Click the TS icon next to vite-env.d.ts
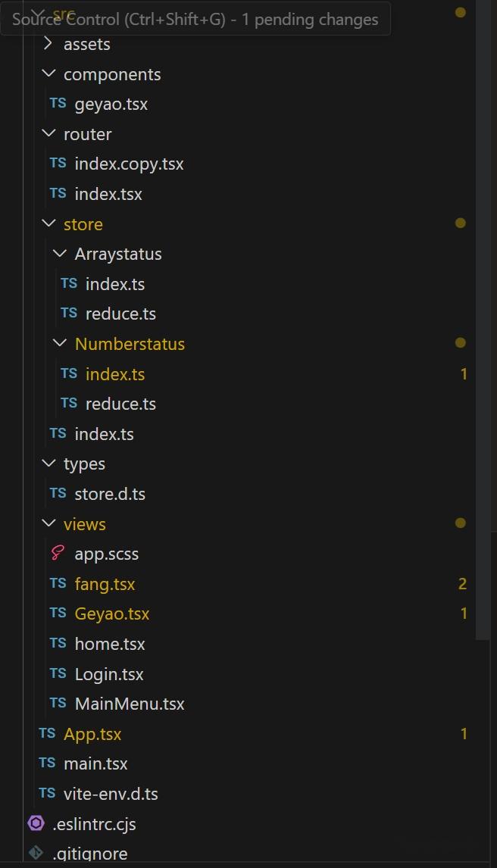Screen dimensions: 497x868 click(47, 793)
